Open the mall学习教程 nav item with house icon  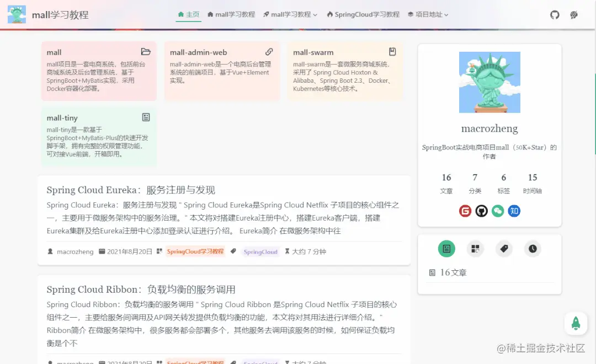231,14
